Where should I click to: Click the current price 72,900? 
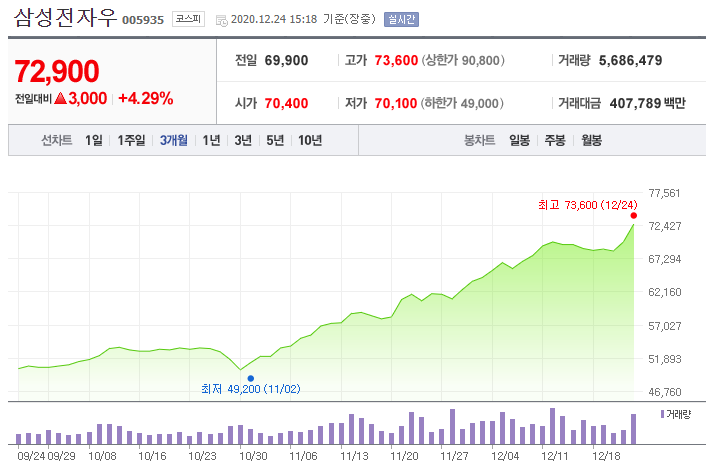point(57,71)
